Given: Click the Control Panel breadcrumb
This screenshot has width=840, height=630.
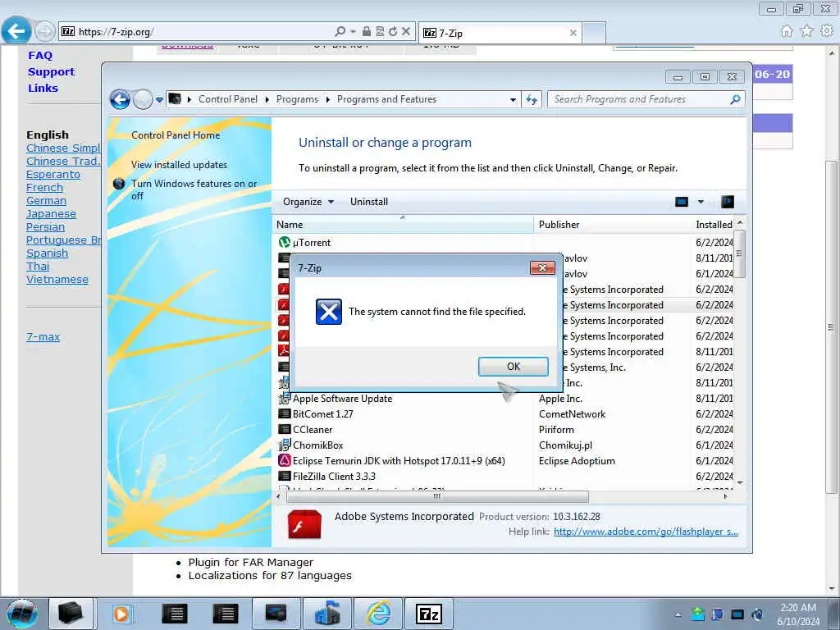Looking at the screenshot, I should pos(228,99).
